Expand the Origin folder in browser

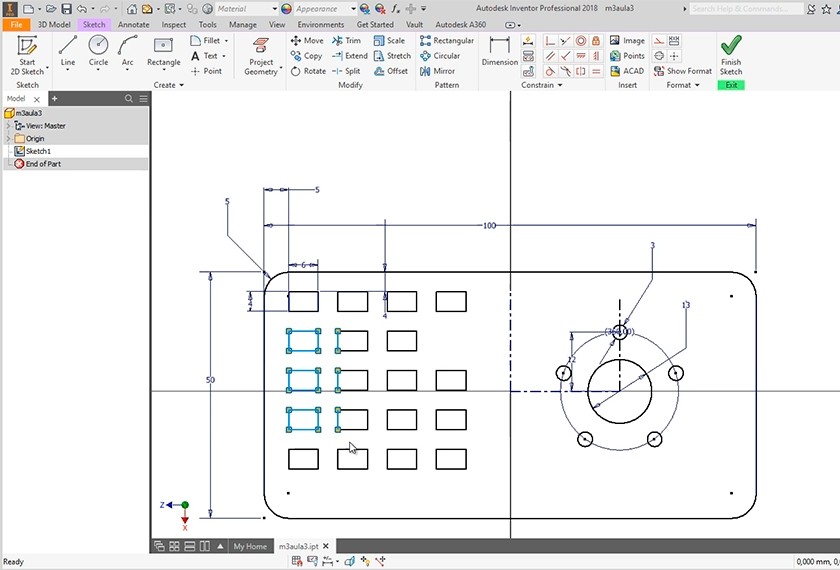pyautogui.click(x=10, y=138)
